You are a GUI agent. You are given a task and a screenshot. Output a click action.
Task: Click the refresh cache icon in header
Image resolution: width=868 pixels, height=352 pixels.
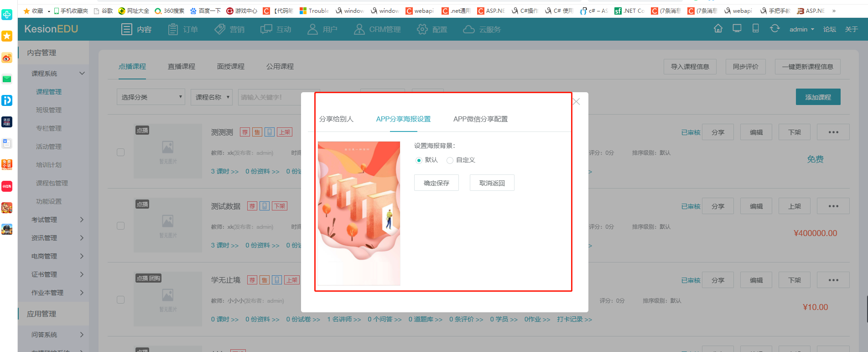(x=774, y=29)
